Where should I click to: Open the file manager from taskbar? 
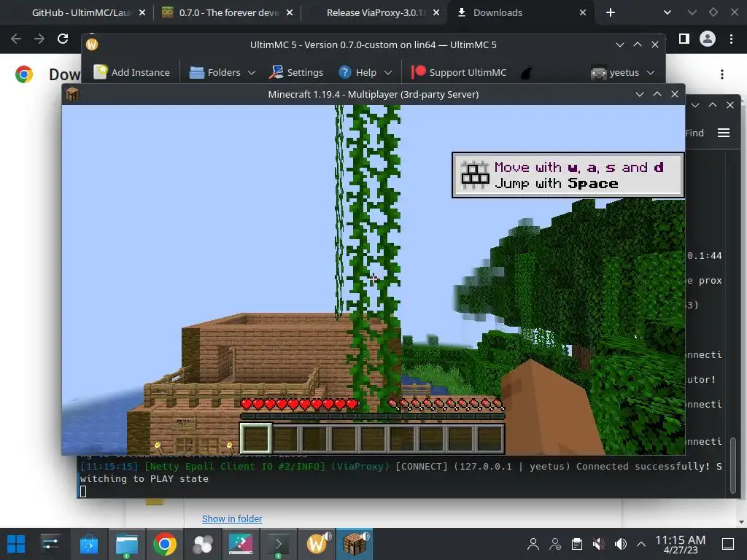127,544
